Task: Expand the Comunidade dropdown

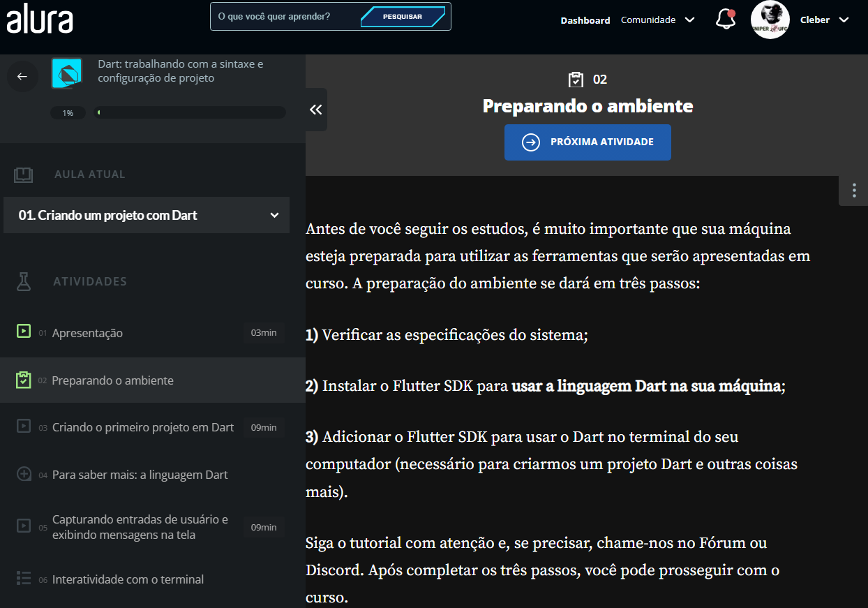Action: [x=657, y=20]
